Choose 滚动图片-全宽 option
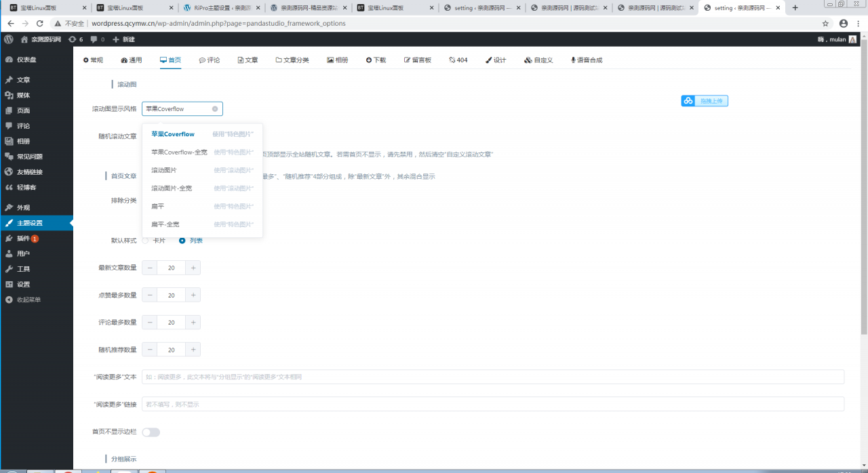This screenshot has height=473, width=868. pos(202,188)
